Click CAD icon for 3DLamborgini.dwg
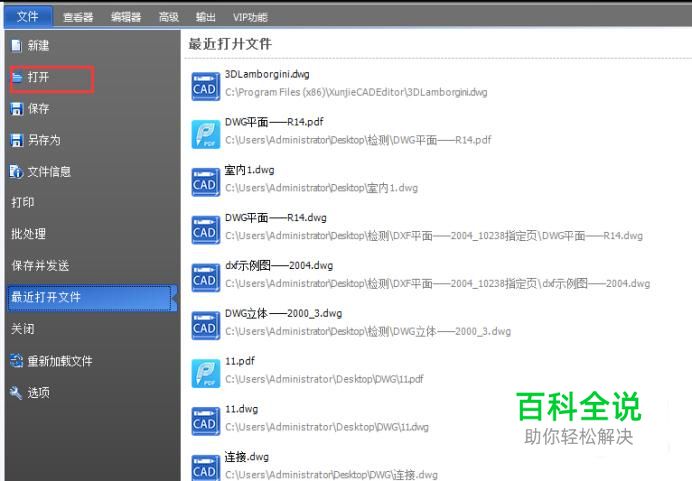This screenshot has width=692, height=481. (205, 86)
